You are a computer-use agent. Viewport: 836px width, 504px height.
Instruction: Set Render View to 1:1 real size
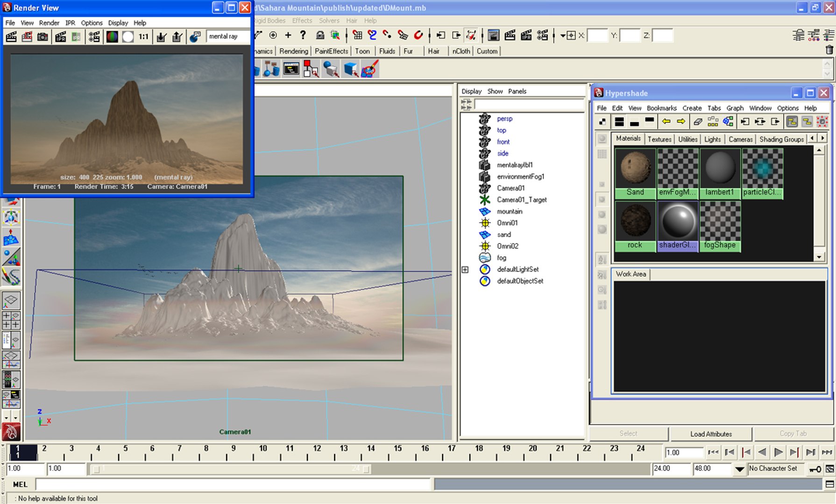point(144,36)
